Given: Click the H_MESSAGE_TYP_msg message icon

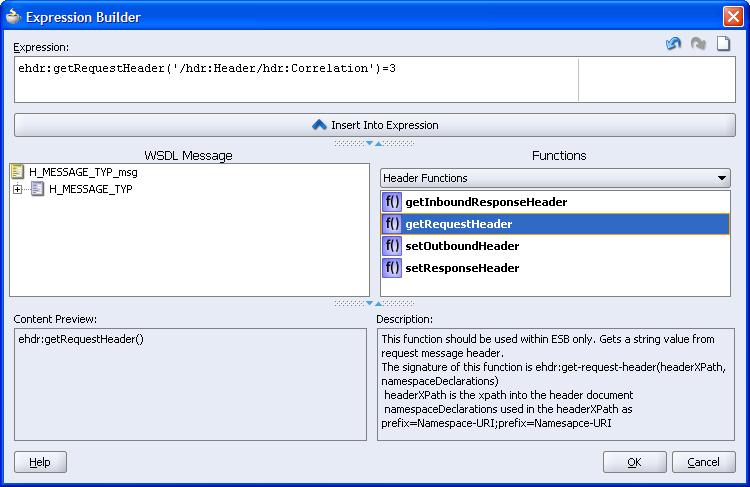Looking at the screenshot, I should tap(17, 172).
